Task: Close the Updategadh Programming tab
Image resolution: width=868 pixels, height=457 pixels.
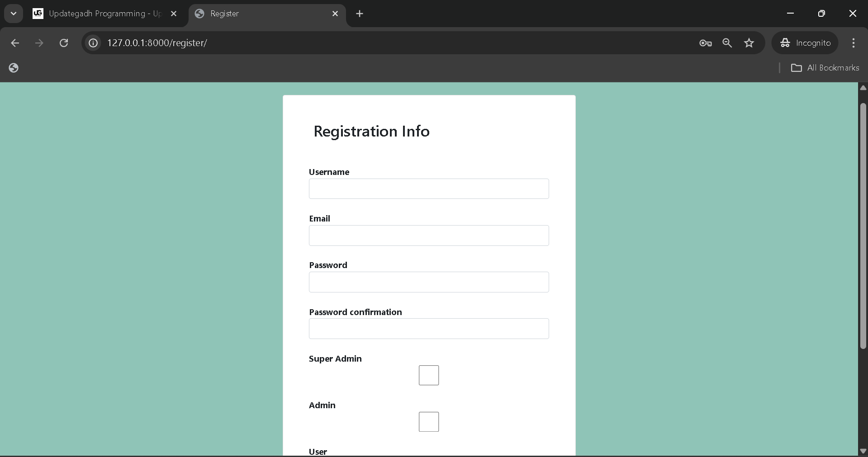Action: pos(174,14)
